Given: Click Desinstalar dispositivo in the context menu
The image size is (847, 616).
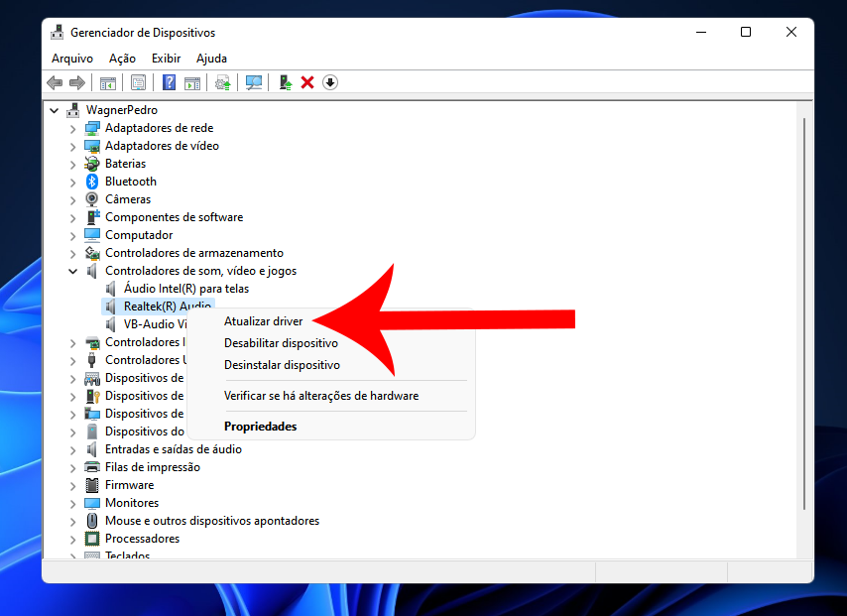Looking at the screenshot, I should tap(282, 365).
